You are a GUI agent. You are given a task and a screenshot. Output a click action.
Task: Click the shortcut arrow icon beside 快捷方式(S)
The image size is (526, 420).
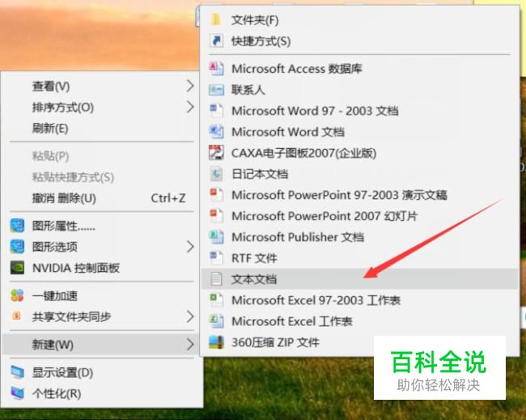(216, 41)
